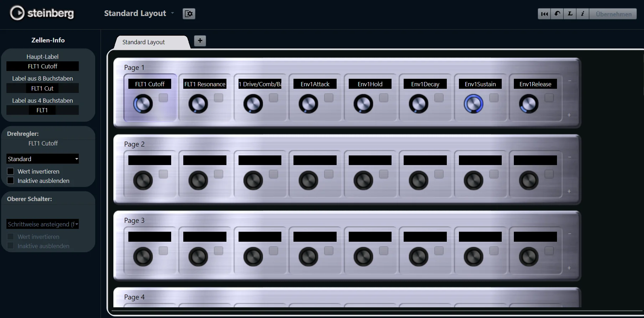
Task: Click the Env1Sustain knob
Action: [x=474, y=104]
